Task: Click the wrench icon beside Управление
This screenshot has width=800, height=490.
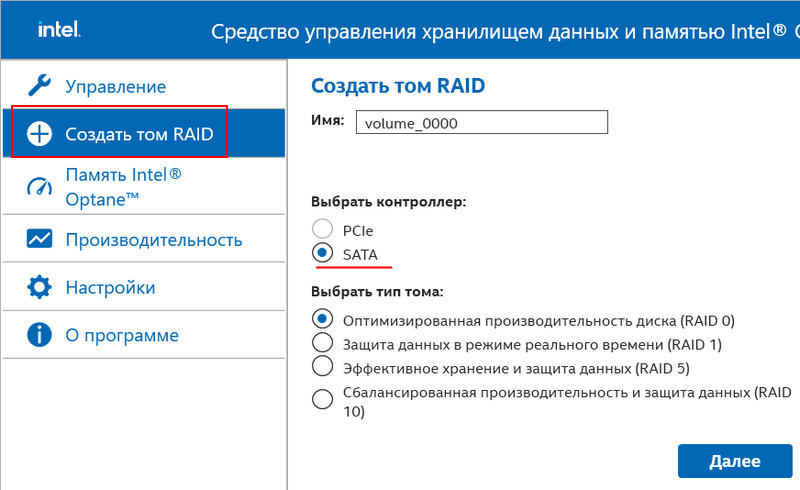Action: click(39, 85)
